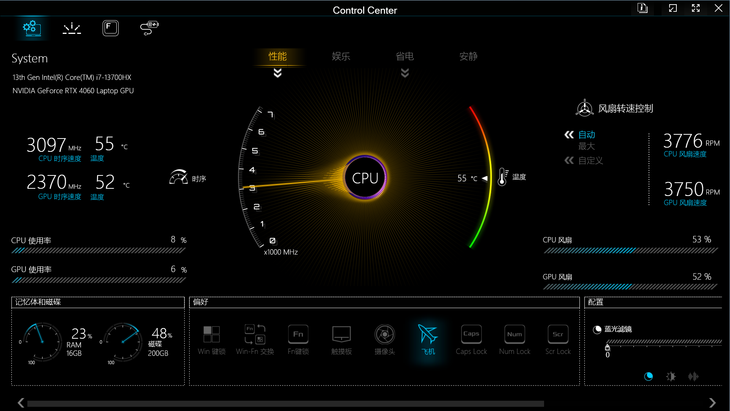Select 最大 fan mode

tap(587, 146)
